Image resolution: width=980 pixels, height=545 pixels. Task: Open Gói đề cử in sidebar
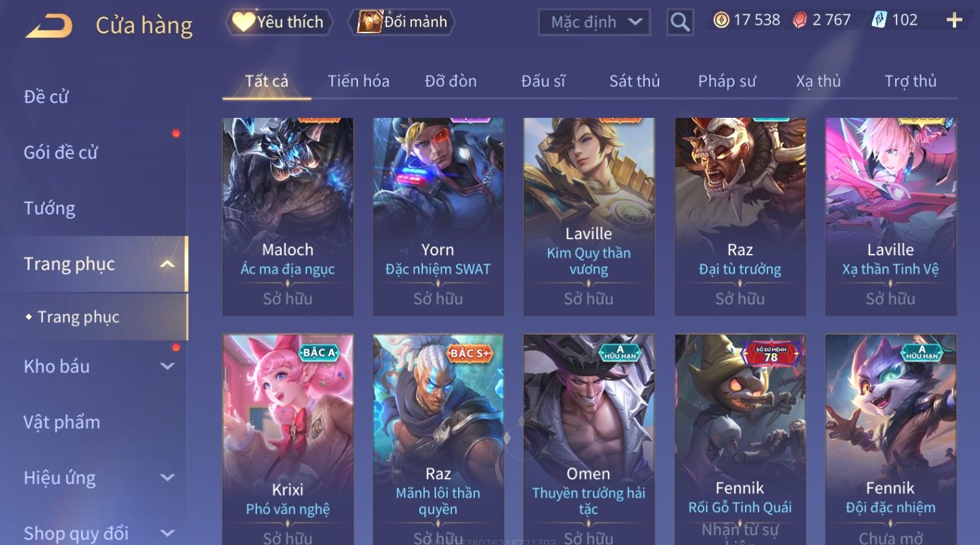click(x=61, y=152)
